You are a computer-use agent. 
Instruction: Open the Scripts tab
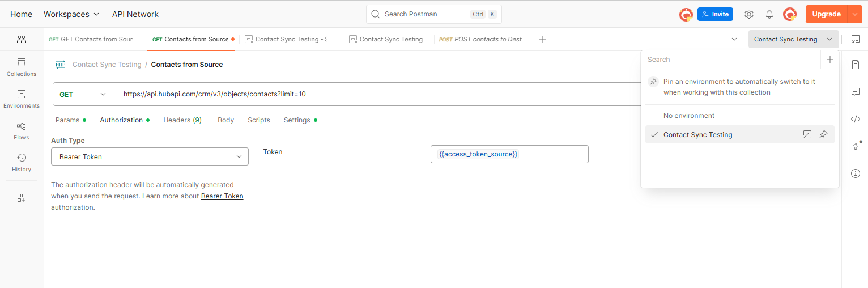(x=259, y=120)
